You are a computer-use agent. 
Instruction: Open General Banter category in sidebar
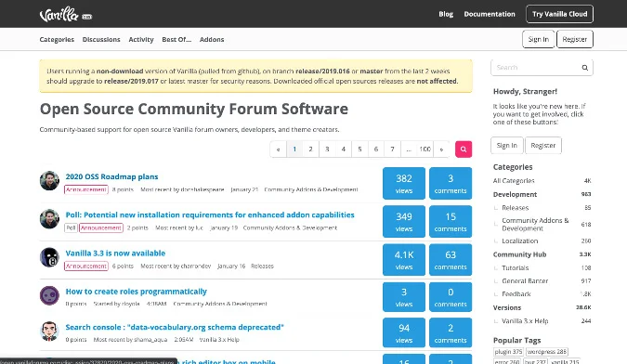pyautogui.click(x=525, y=280)
